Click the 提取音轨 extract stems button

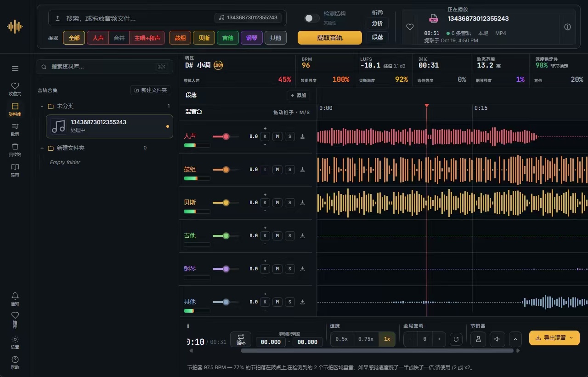[x=329, y=38]
